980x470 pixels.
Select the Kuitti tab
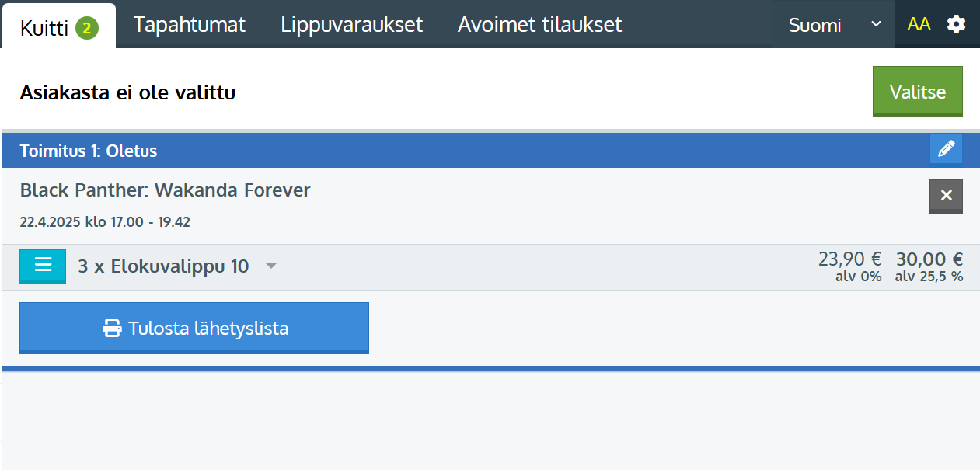coord(43,29)
